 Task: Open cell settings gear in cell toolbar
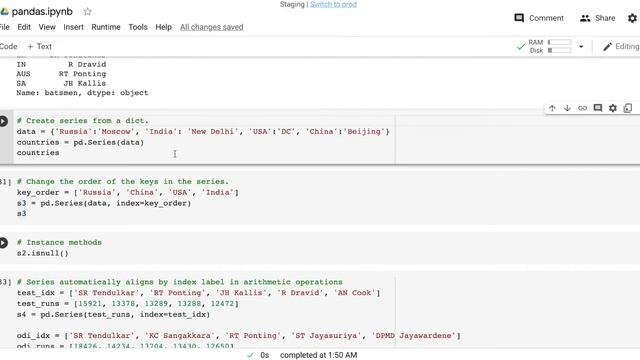pyautogui.click(x=613, y=108)
